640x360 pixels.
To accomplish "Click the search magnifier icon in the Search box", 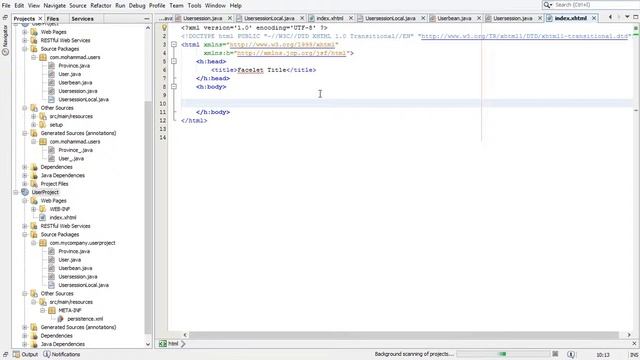I will click(x=547, y=5).
